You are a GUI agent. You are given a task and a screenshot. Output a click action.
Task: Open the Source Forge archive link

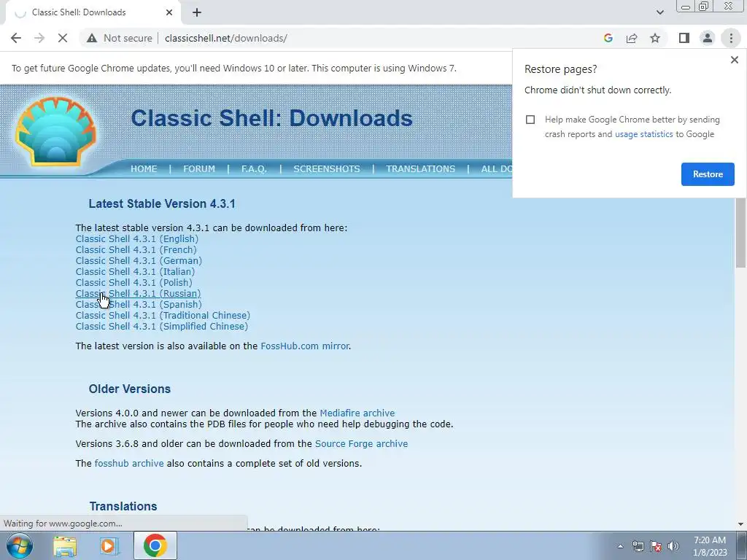click(362, 444)
